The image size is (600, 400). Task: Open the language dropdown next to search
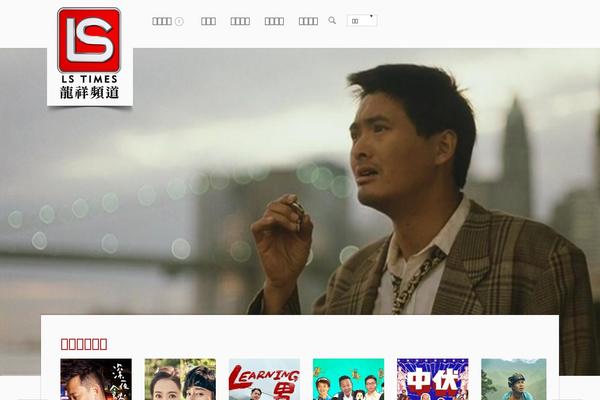pyautogui.click(x=362, y=21)
